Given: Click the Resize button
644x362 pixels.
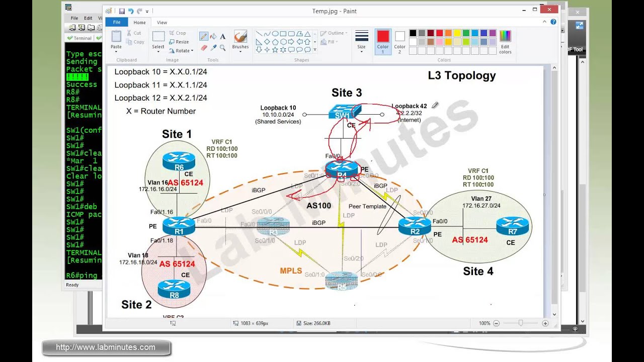Looking at the screenshot, I should (179, 42).
